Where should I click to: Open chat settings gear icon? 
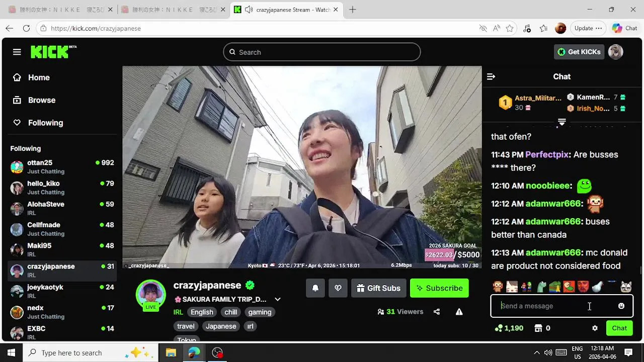(595, 328)
